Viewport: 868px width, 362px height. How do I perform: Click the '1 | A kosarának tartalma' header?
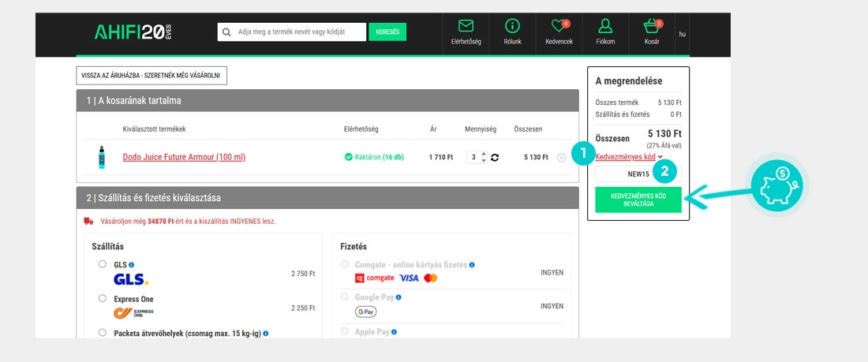tap(327, 101)
